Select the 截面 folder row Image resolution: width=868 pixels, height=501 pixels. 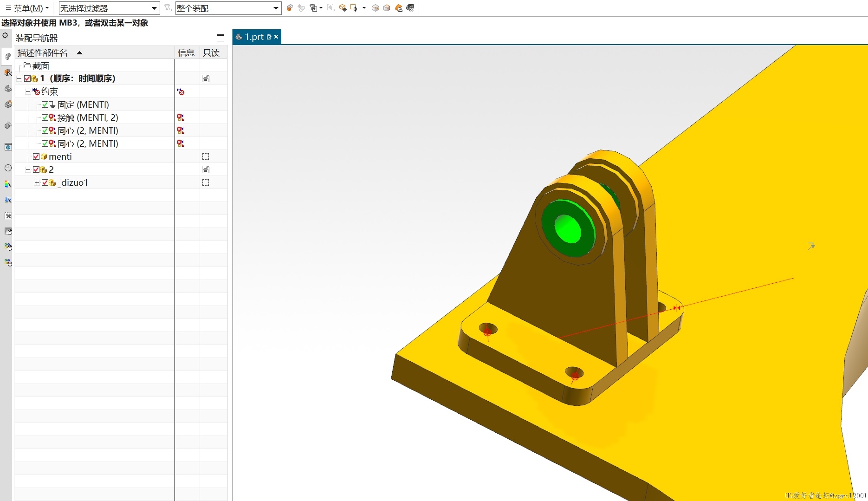pyautogui.click(x=37, y=66)
